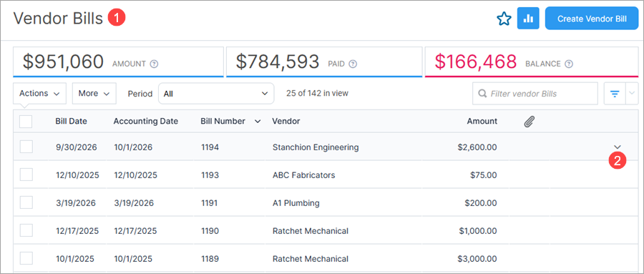This screenshot has width=644, height=274.
Task: Click the paperclip attachments column icon
Action: coord(529,122)
